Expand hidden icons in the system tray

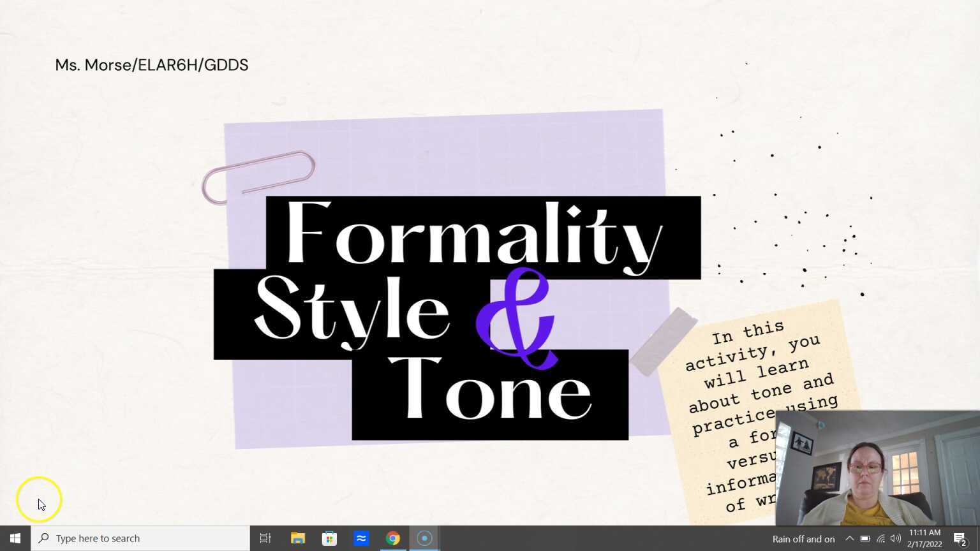pos(850,538)
